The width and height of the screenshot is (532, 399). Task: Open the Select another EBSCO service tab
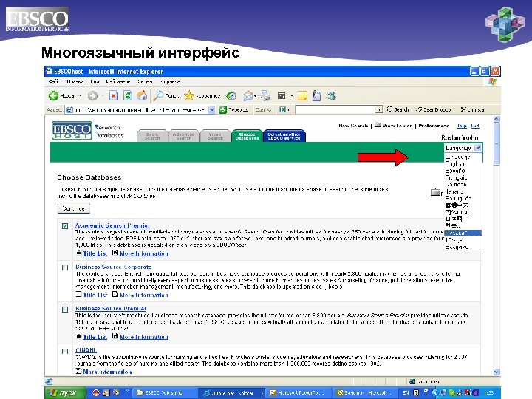coord(284,136)
